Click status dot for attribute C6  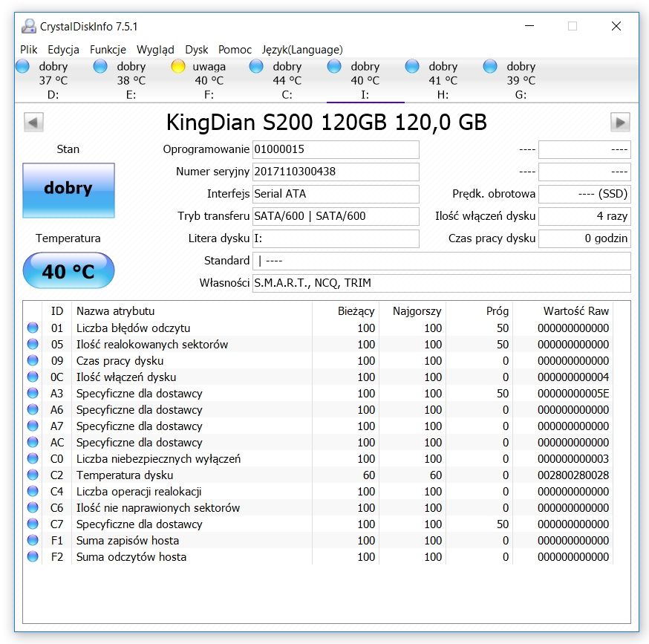[x=33, y=507]
